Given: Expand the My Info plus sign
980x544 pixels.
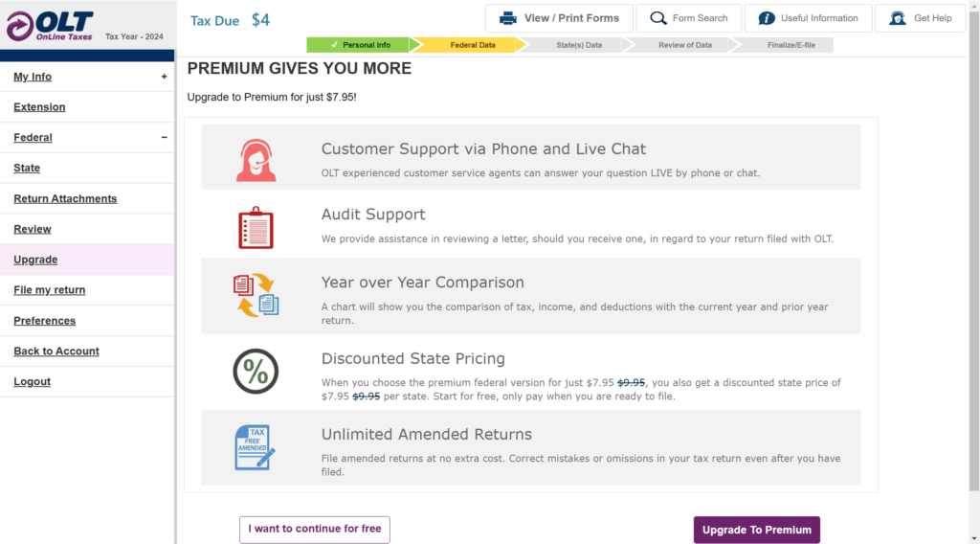Looking at the screenshot, I should 164,77.
